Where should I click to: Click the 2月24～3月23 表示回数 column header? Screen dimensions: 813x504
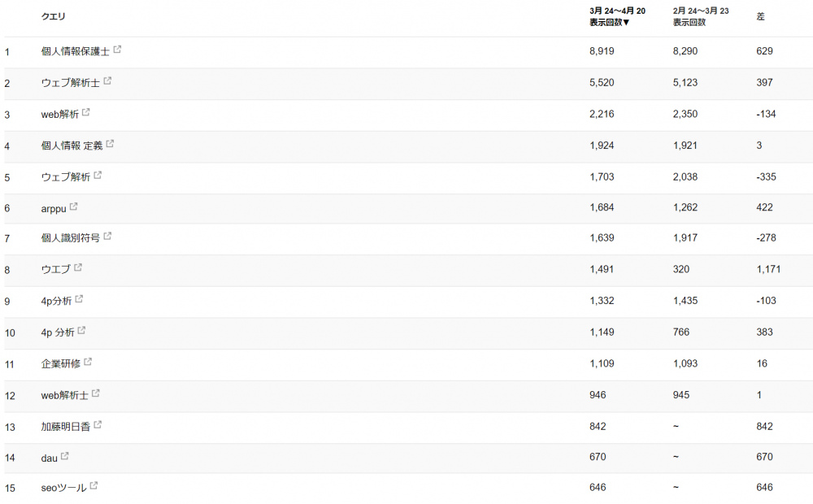click(701, 16)
